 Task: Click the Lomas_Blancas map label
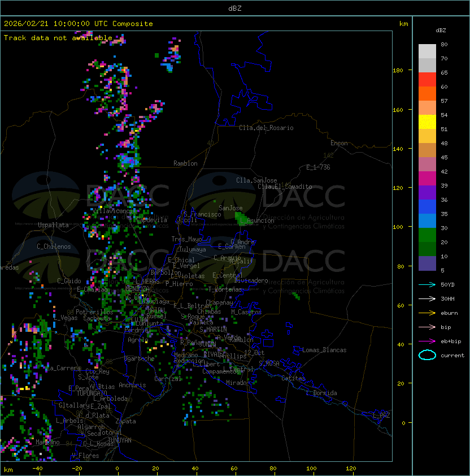click(x=324, y=350)
